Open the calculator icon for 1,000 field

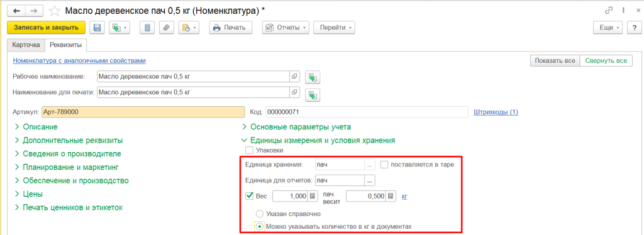(x=313, y=196)
